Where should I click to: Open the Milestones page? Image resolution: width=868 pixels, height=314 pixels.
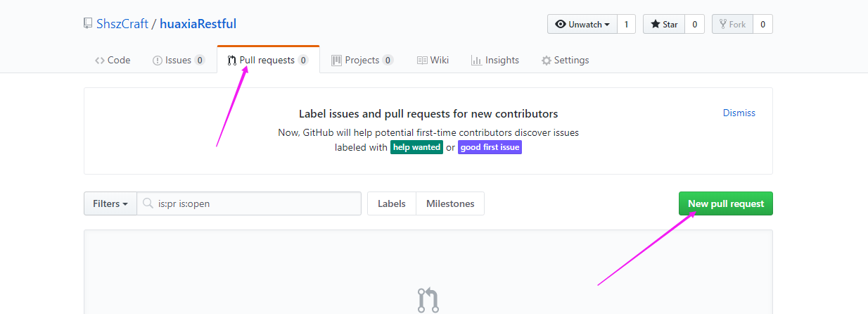(x=450, y=203)
